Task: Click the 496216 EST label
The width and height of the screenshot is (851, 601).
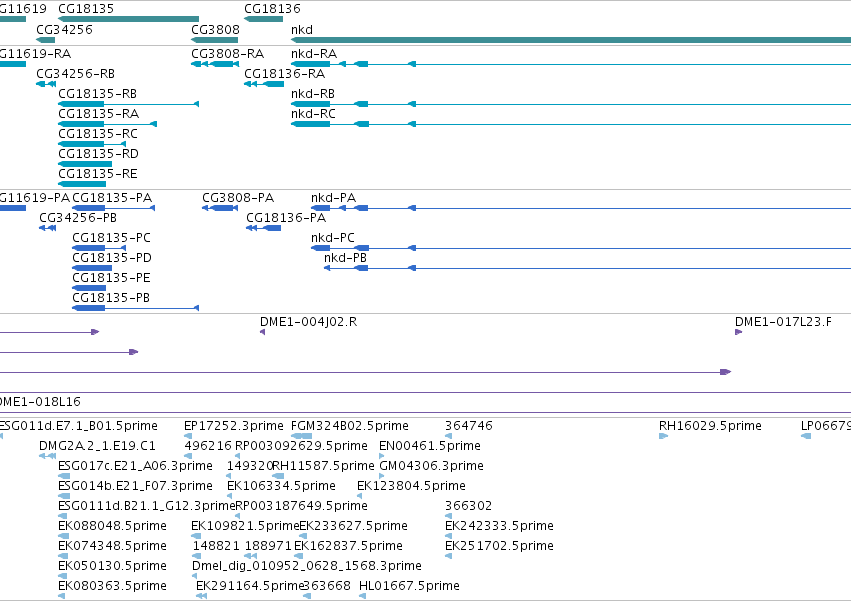Action: 207,446
